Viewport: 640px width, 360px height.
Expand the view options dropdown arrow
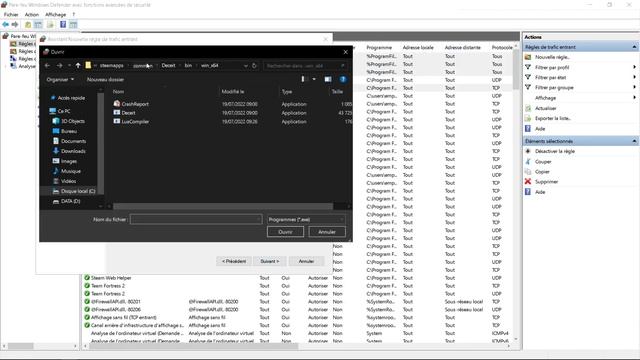(314, 79)
